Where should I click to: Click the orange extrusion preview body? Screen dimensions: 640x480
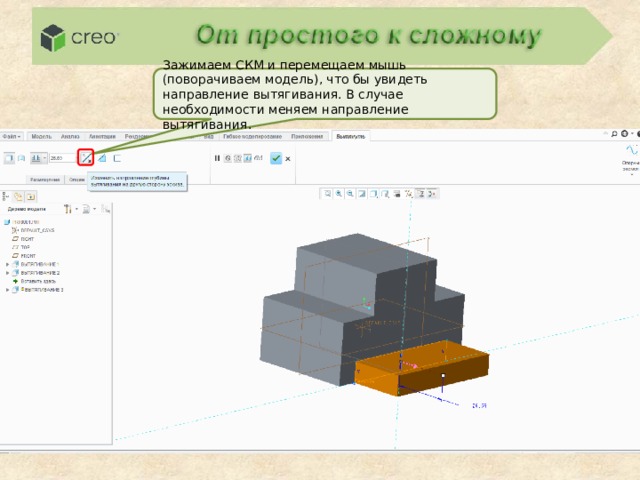point(422,369)
